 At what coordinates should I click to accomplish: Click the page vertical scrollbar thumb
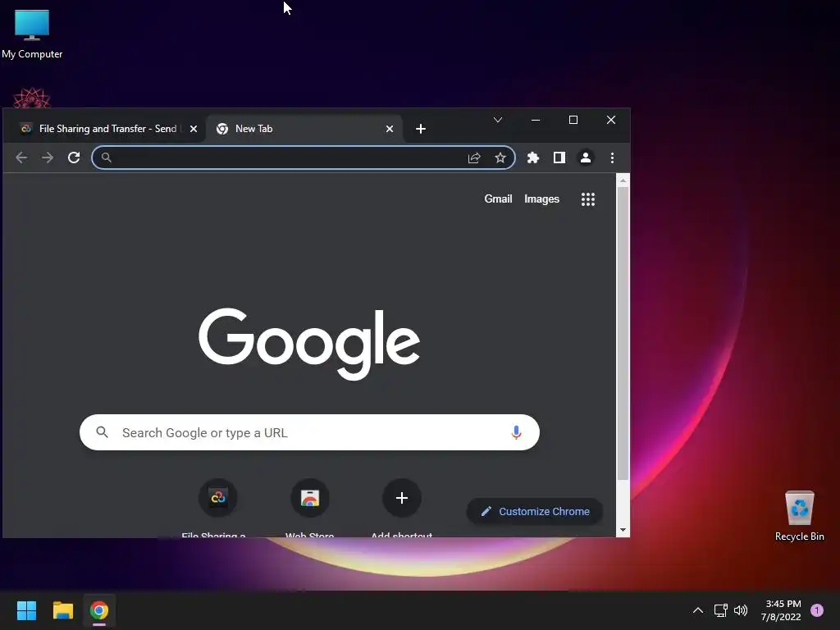click(623, 333)
